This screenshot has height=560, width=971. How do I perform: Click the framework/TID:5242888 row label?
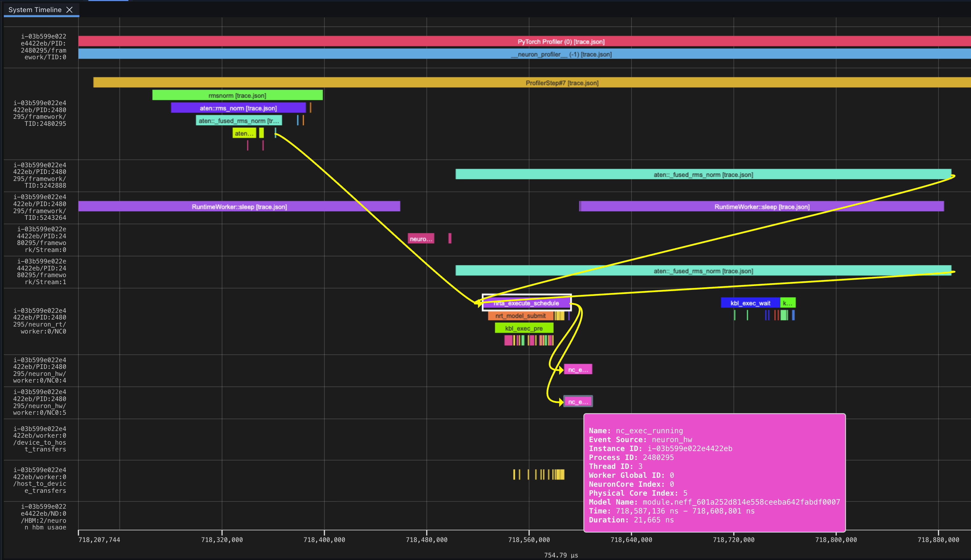40,175
